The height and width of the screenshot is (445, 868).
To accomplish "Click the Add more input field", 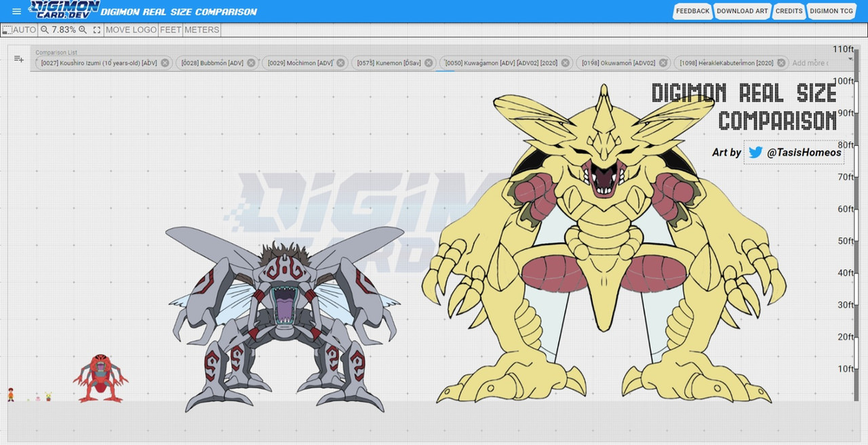I will [810, 63].
